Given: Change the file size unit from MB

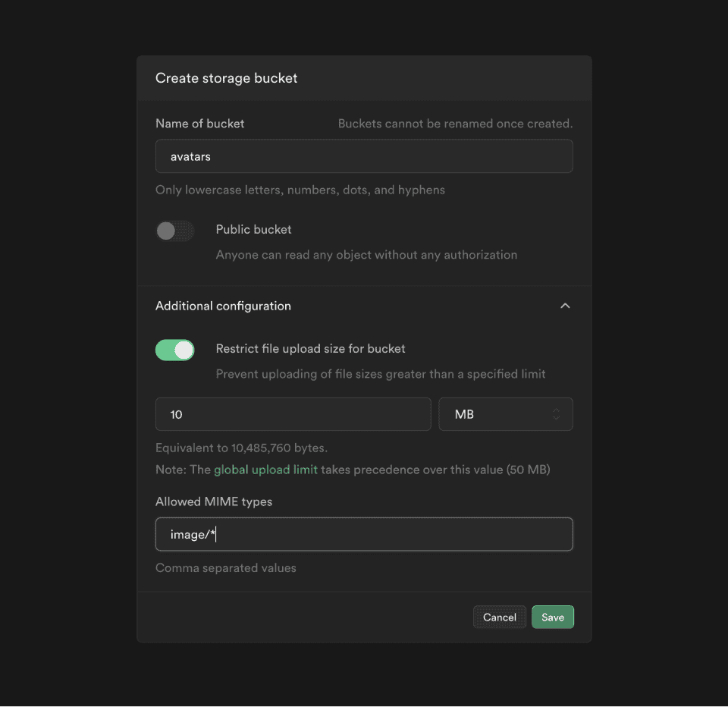Looking at the screenshot, I should (506, 414).
